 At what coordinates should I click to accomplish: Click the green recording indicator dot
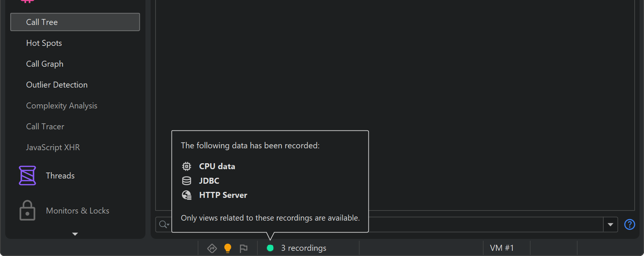[x=270, y=248]
